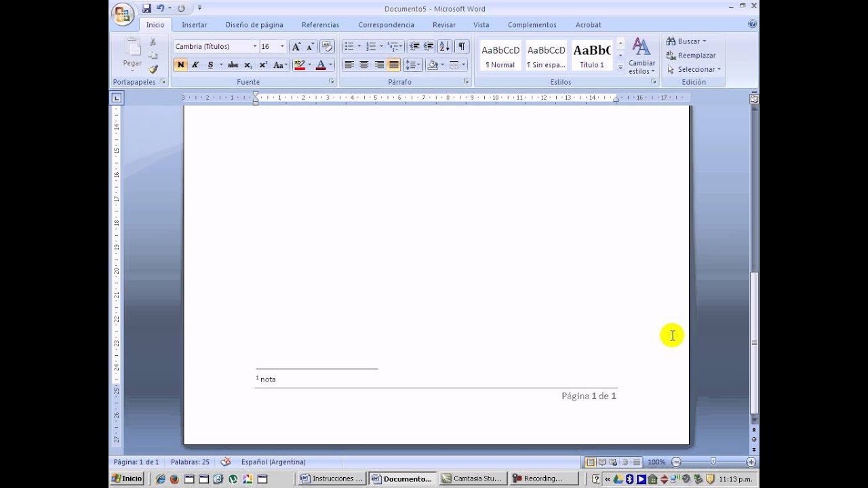The image size is (868, 488).
Task: Apply the Normal style
Action: click(500, 56)
